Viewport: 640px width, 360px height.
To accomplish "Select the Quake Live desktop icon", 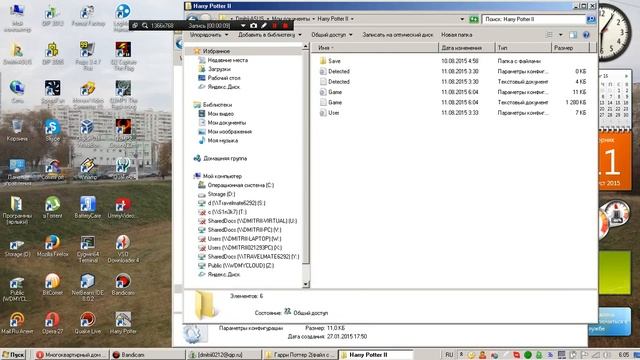I will [88, 323].
